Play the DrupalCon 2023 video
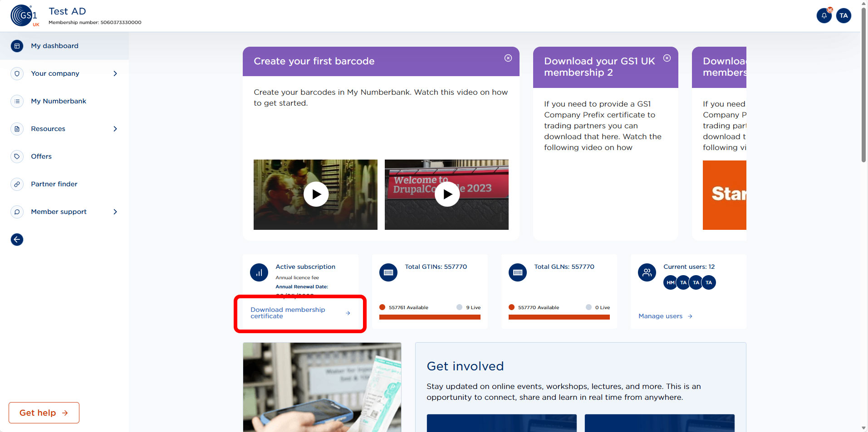This screenshot has width=868, height=432. click(446, 194)
